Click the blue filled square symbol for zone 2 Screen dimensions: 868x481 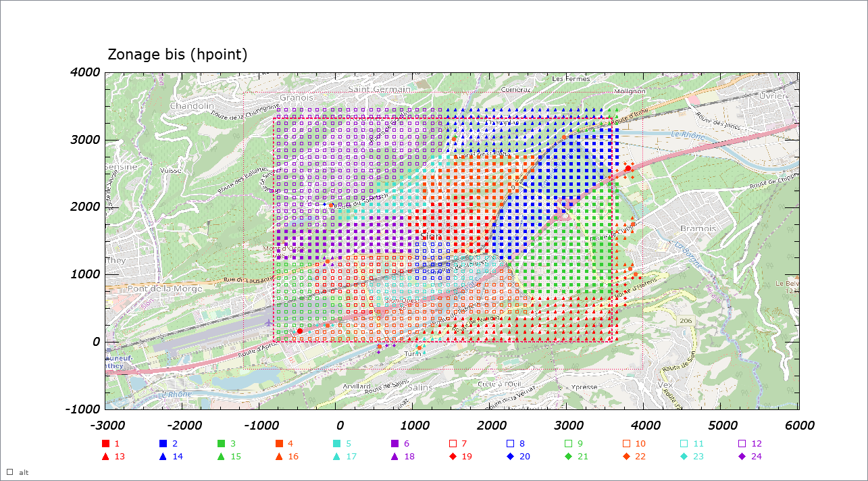[x=163, y=443]
